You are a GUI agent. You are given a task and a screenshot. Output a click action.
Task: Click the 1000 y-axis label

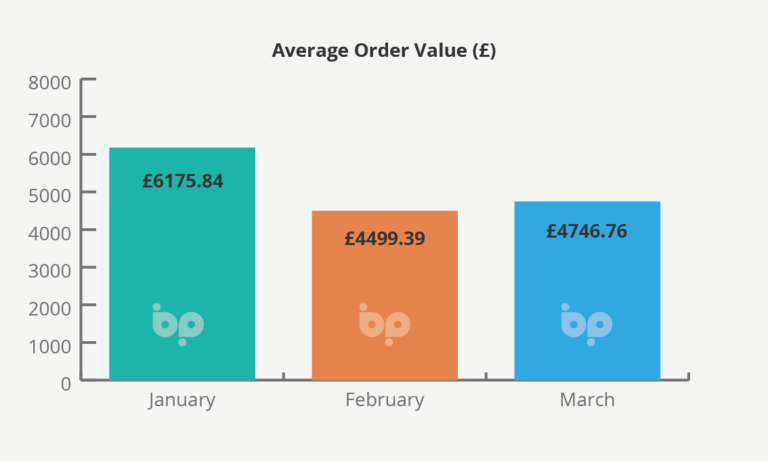point(50,344)
